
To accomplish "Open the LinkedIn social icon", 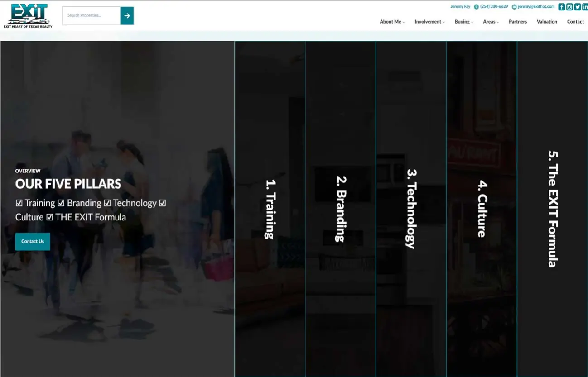I will (x=585, y=7).
